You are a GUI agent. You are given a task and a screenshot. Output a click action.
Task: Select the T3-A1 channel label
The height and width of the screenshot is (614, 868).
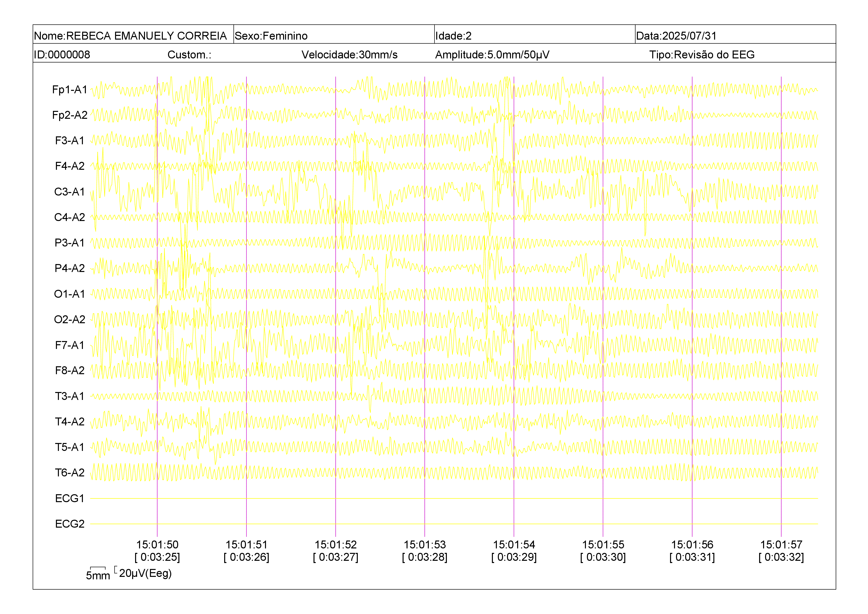click(70, 396)
